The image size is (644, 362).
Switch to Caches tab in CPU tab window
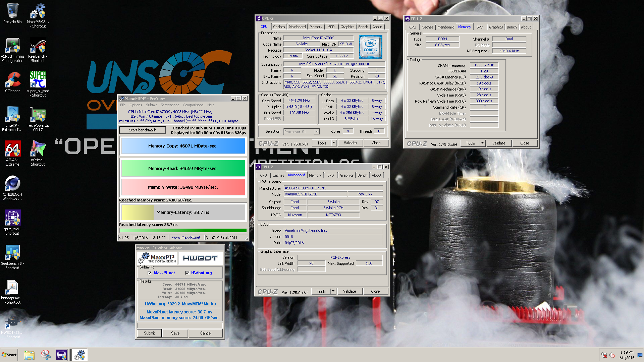pos(279,27)
